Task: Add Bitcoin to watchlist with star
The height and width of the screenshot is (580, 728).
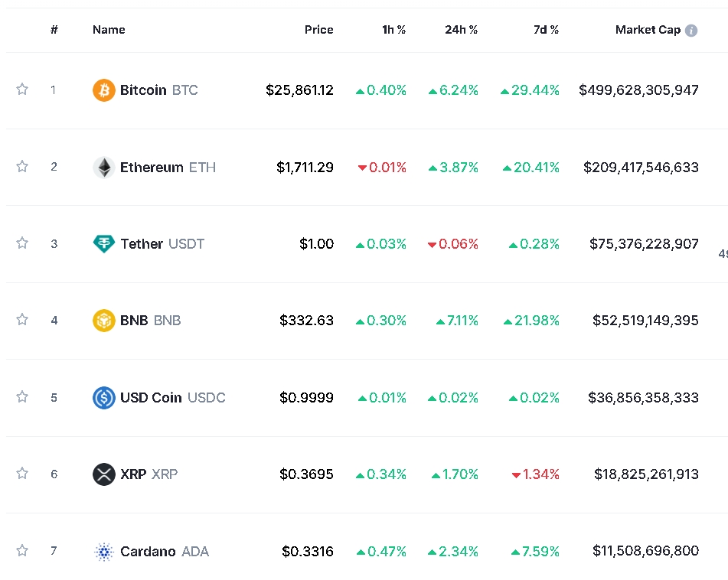Action: tap(22, 90)
